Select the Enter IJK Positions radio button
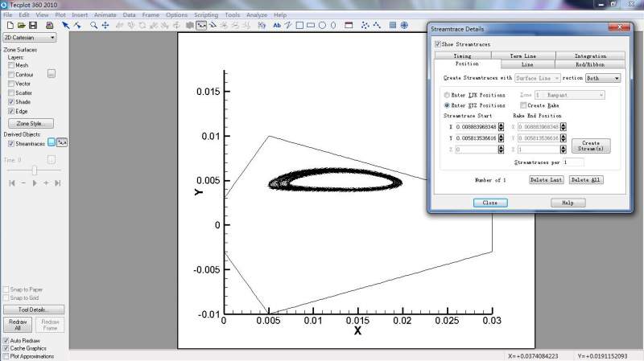644x361 pixels. tap(447, 95)
